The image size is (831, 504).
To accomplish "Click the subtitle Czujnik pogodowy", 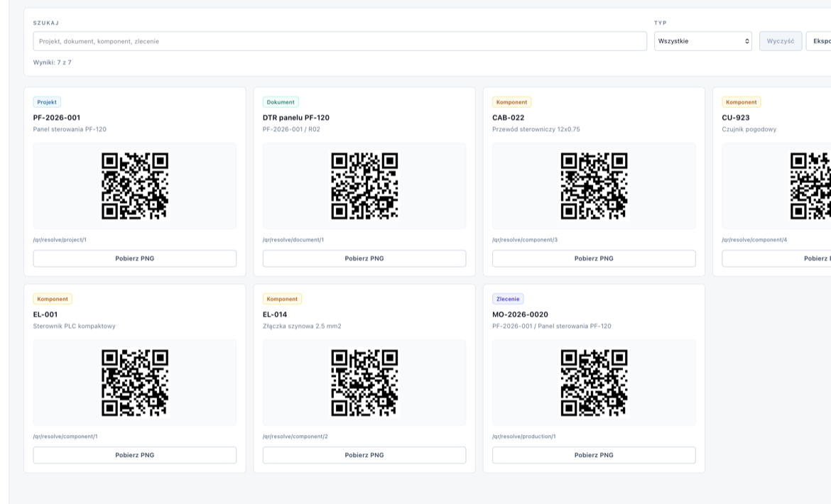I will pos(749,129).
